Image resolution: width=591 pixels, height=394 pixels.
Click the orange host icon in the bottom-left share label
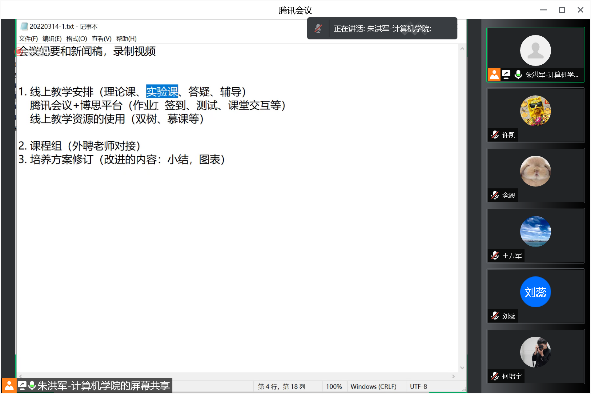pyautogui.click(x=9, y=385)
